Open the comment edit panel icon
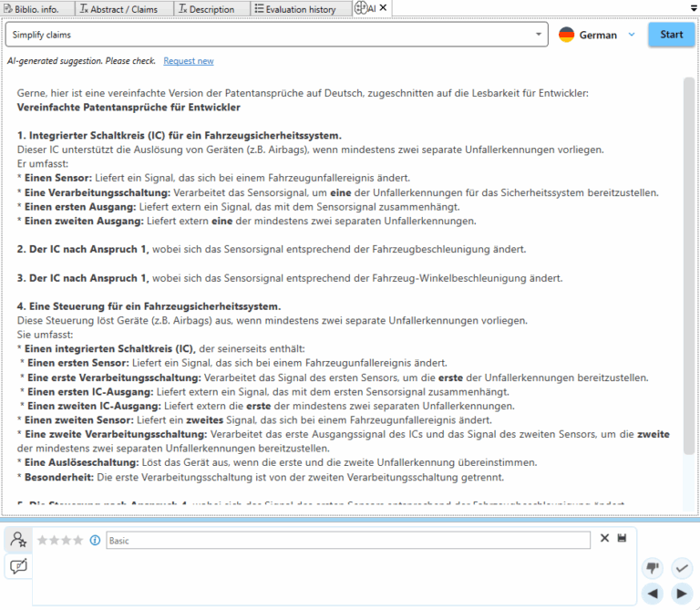700x610 pixels. tap(18, 566)
